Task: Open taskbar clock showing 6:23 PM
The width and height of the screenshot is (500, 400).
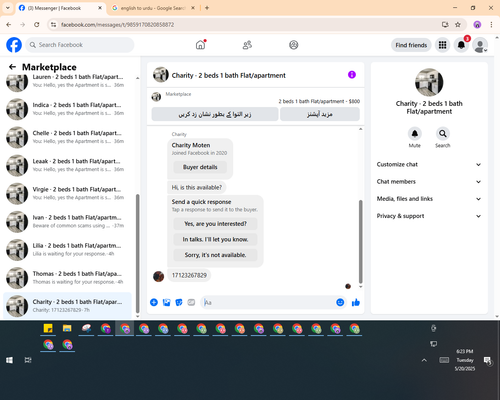Action: point(465,360)
